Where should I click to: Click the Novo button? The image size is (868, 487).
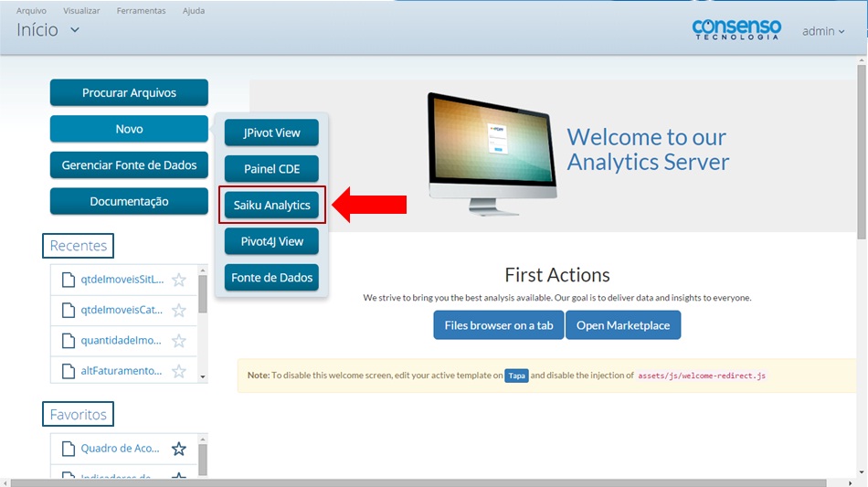pos(129,129)
